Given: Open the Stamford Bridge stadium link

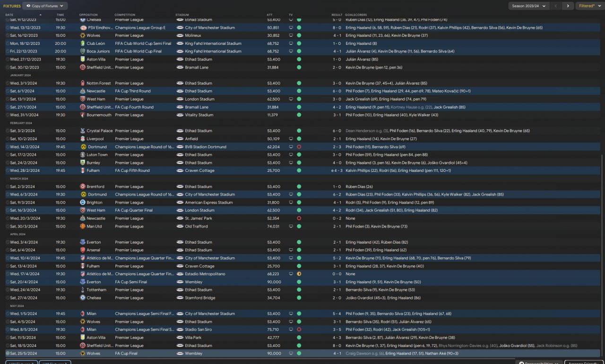Looking at the screenshot, I should click(x=200, y=298).
